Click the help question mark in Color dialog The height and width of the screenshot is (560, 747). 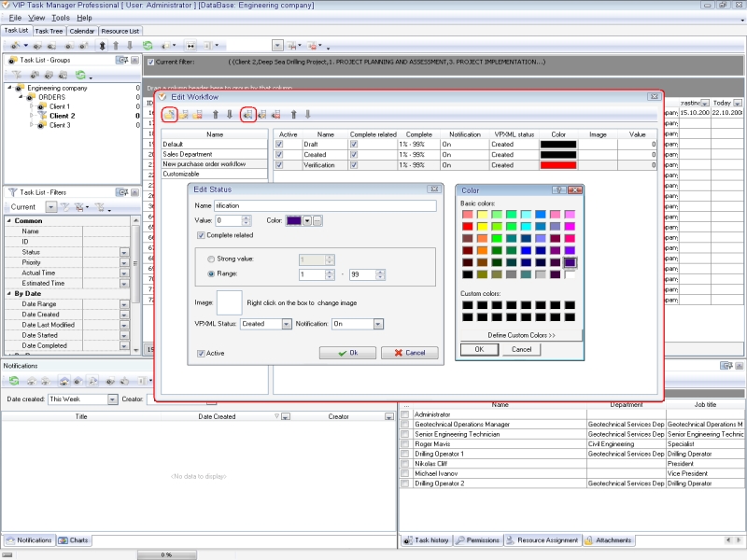(557, 189)
